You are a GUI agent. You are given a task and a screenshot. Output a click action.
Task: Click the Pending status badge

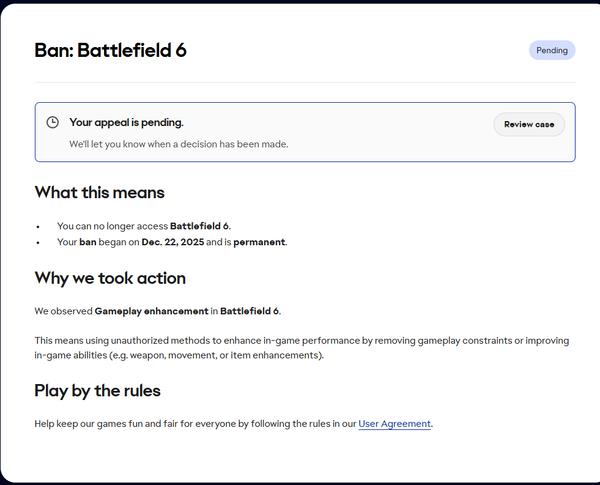552,50
